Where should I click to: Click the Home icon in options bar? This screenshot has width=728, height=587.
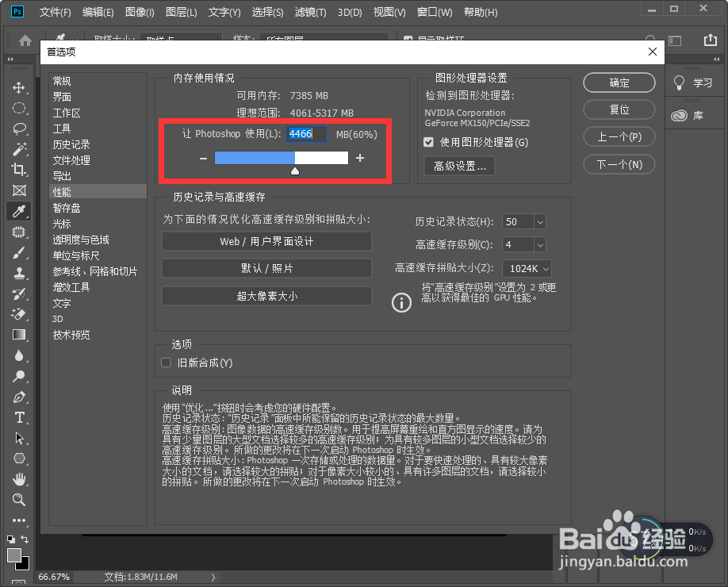point(25,40)
